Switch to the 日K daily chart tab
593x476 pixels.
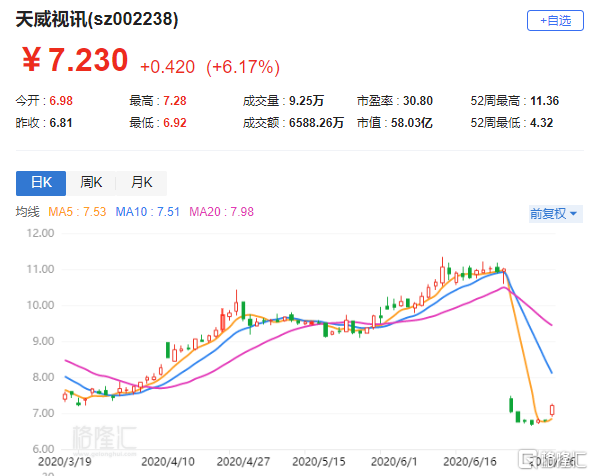[x=41, y=183]
